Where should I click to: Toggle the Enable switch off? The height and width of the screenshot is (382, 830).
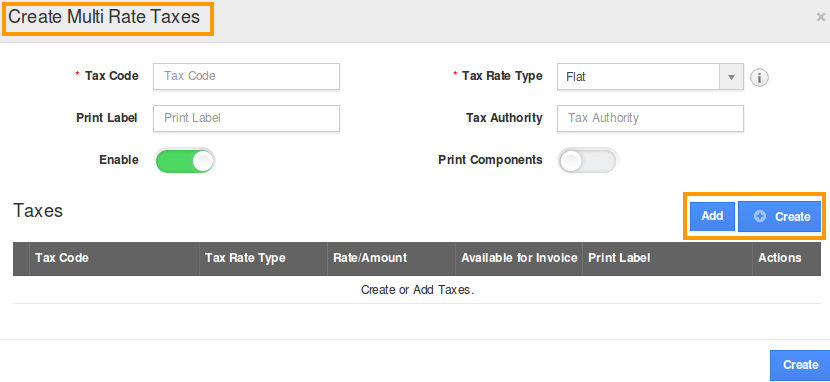[185, 161]
